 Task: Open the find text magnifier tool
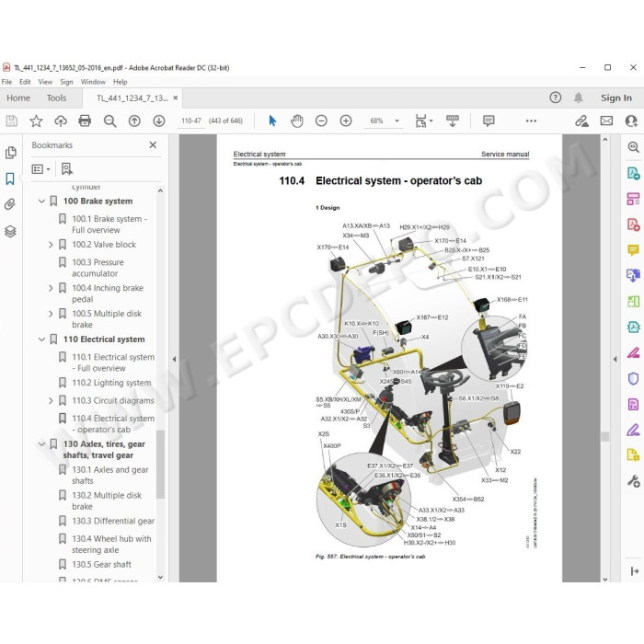(x=109, y=121)
